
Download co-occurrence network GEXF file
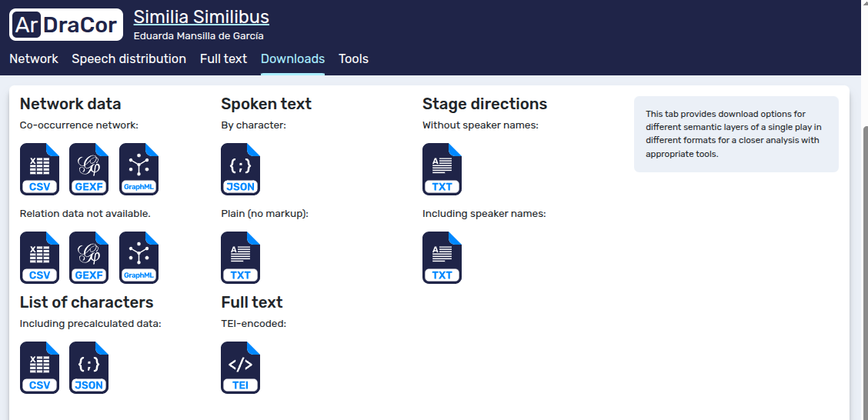coord(88,169)
